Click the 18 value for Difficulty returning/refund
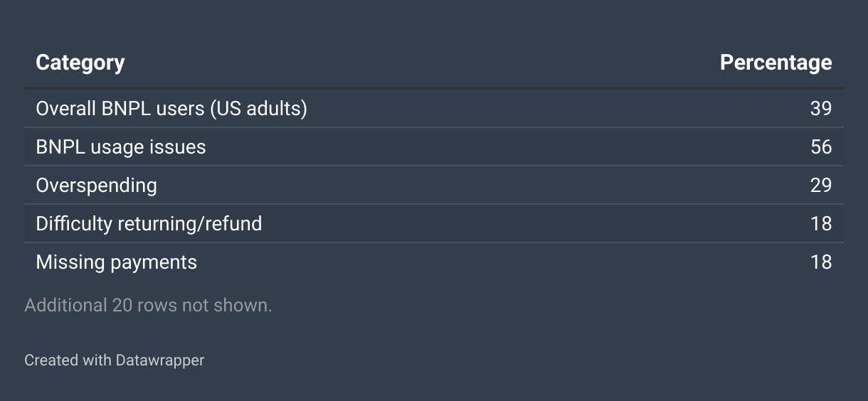The height and width of the screenshot is (401, 868). click(820, 224)
